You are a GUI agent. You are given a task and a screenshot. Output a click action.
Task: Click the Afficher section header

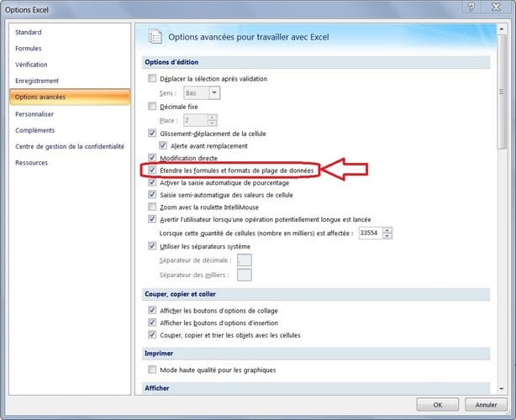click(316, 388)
